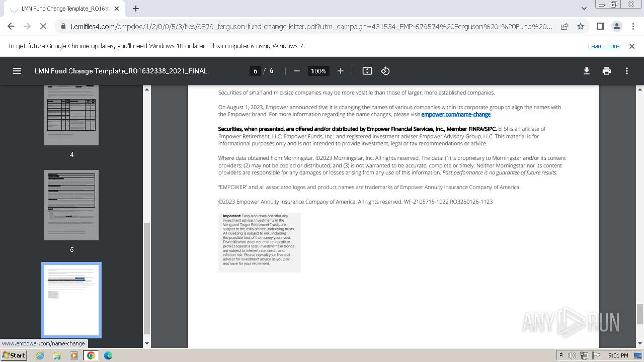Toggle the PDF sidebar menu icon
644x362 pixels.
tap(17, 71)
